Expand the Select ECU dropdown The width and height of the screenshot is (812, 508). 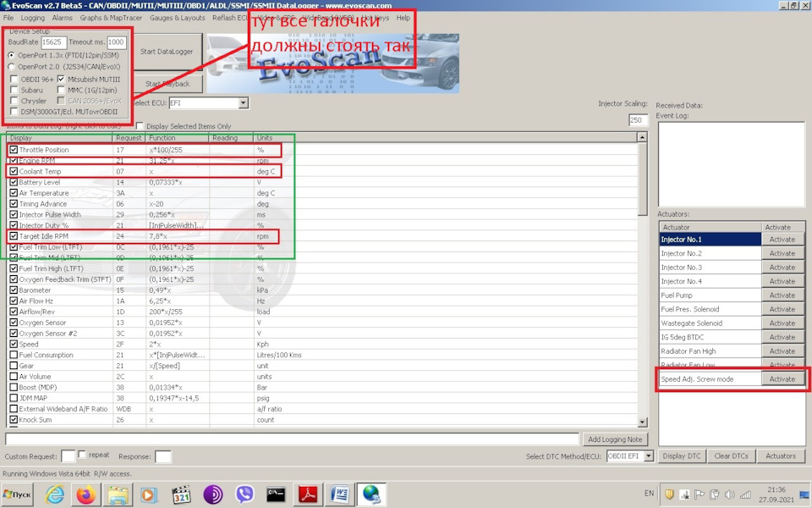(244, 103)
